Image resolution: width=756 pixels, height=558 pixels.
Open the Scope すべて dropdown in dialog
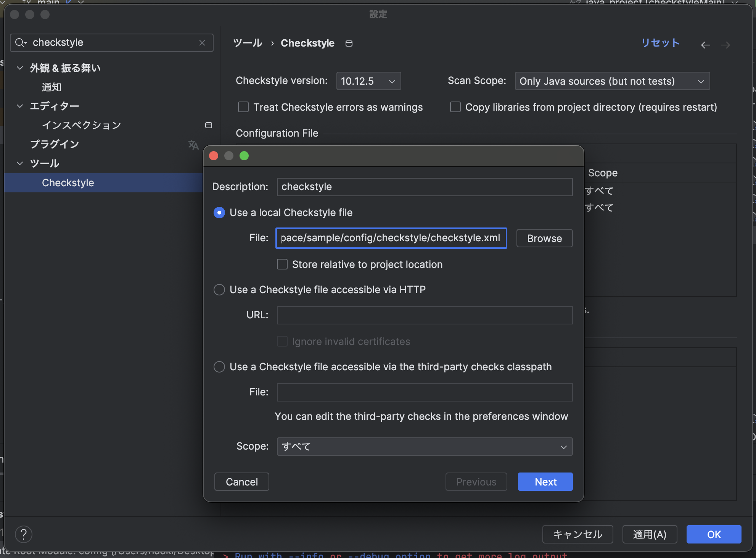coord(424,447)
